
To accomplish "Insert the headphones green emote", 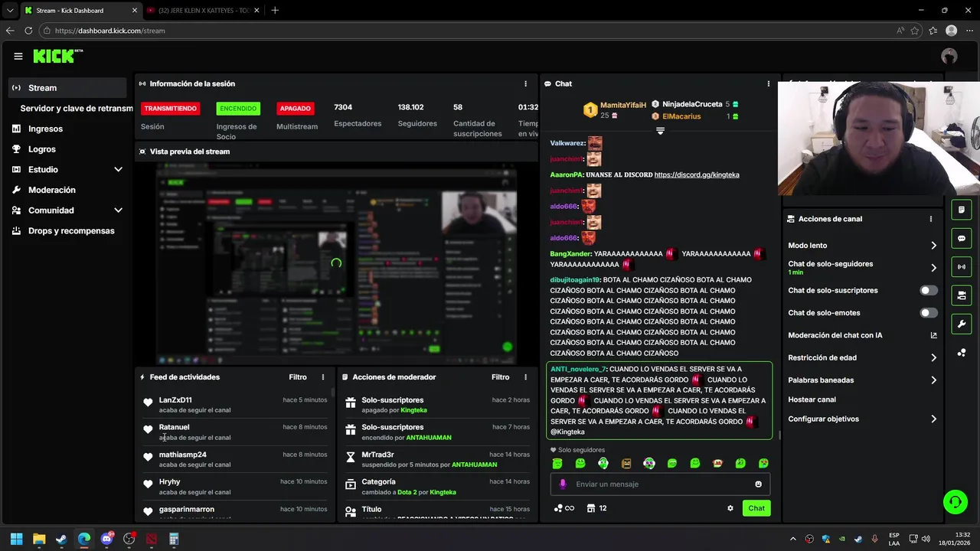I will point(603,463).
